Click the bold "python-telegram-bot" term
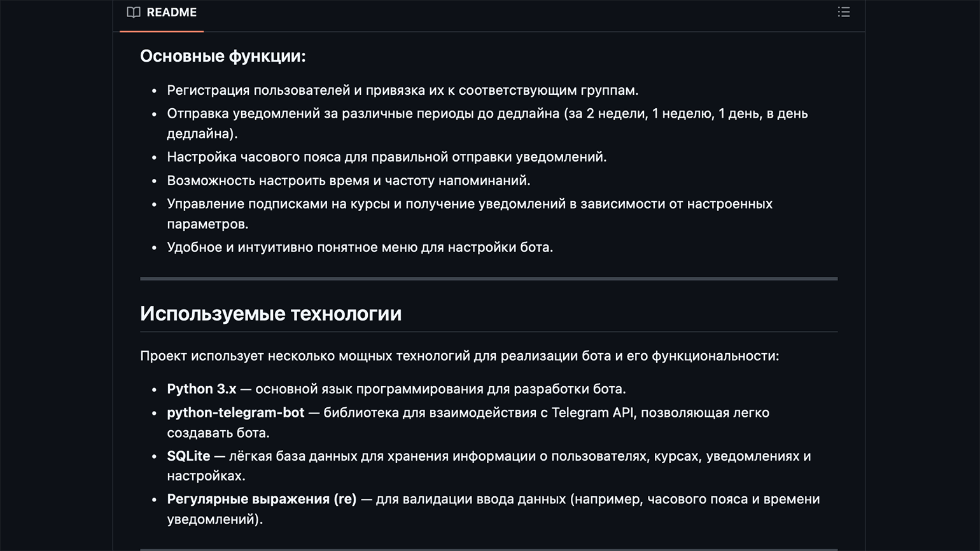The height and width of the screenshot is (551, 980). pos(235,412)
